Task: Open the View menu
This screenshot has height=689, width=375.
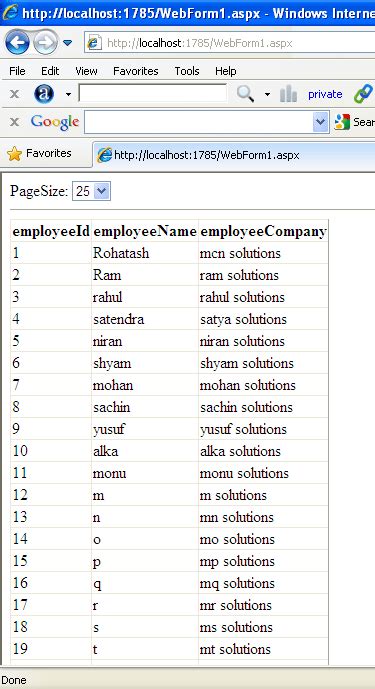Action: pyautogui.click(x=86, y=71)
